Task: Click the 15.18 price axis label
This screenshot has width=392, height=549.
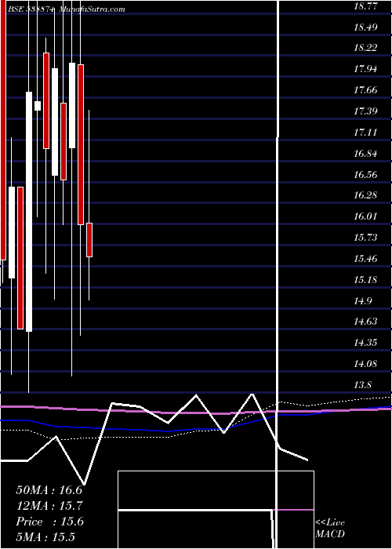Action: (x=366, y=280)
